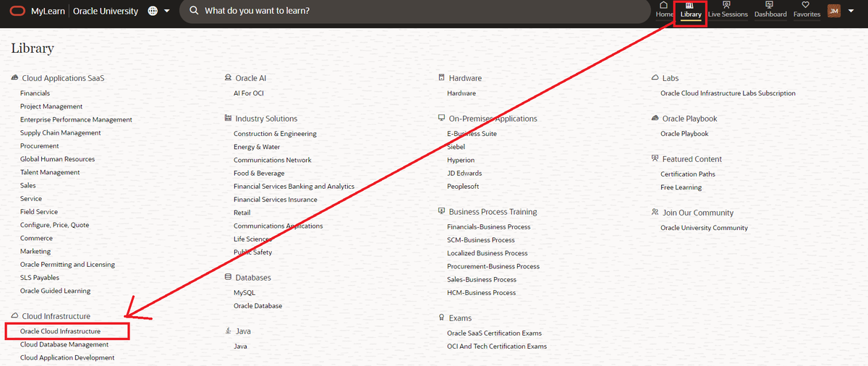Click the Oracle Playbook category icon
The width and height of the screenshot is (868, 366).
[655, 118]
